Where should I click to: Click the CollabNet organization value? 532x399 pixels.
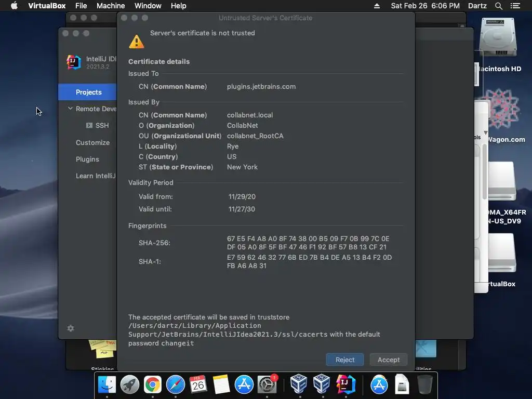tap(242, 126)
